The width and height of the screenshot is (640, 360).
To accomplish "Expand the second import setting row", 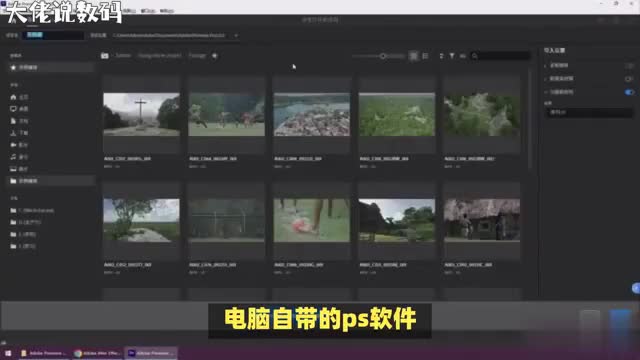I will point(546,79).
